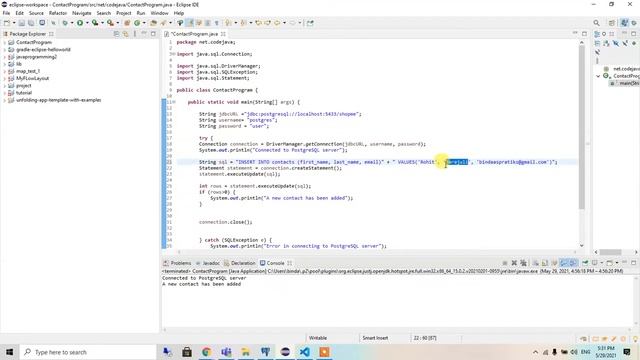Click Remove All Terminated Launches in Console
This screenshot has height=360, width=640.
tap(524, 263)
